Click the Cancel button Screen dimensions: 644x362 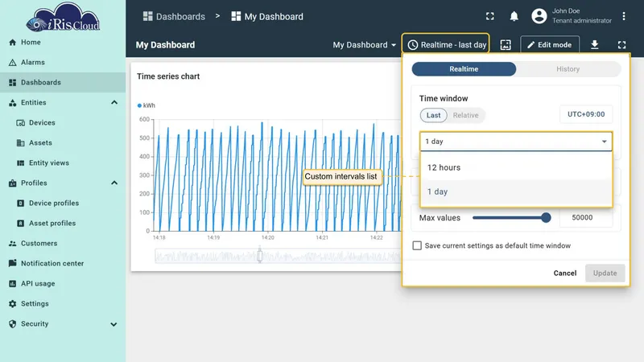coord(565,273)
